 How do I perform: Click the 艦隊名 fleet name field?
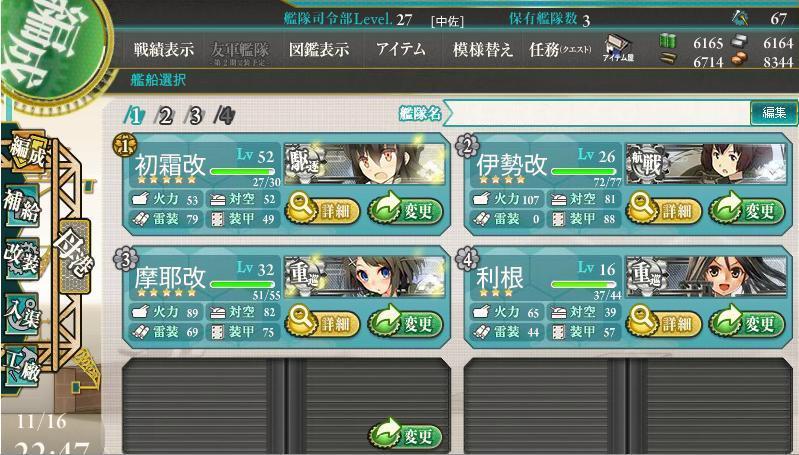click(x=597, y=113)
